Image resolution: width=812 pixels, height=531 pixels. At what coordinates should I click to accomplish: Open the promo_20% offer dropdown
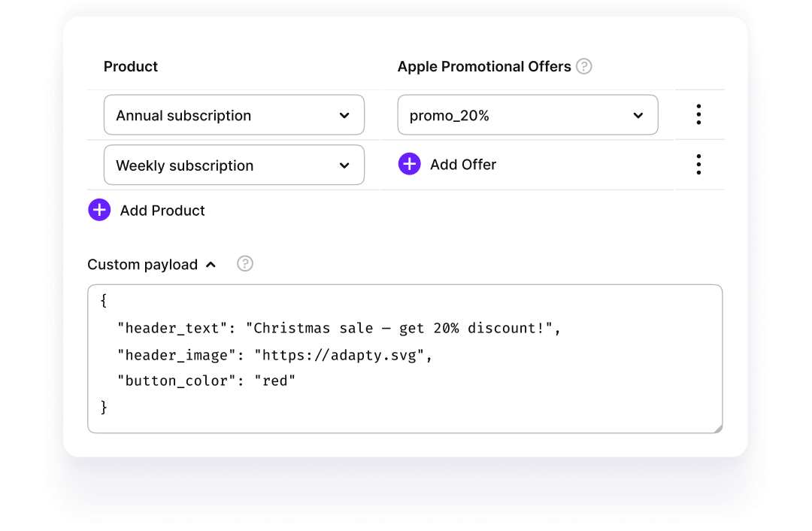point(526,114)
